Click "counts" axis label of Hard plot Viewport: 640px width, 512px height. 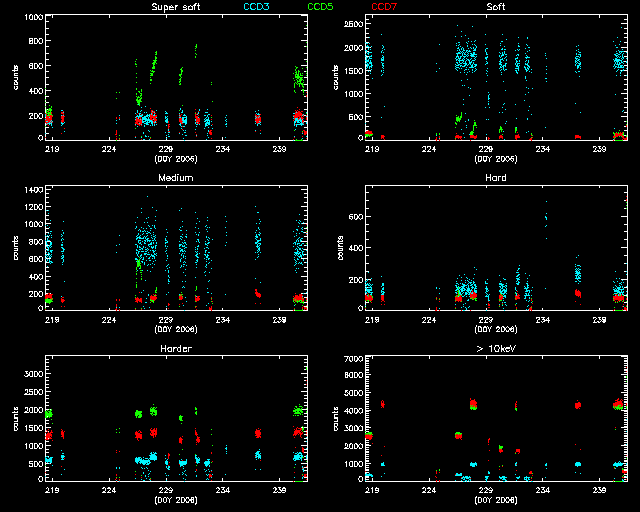point(340,248)
